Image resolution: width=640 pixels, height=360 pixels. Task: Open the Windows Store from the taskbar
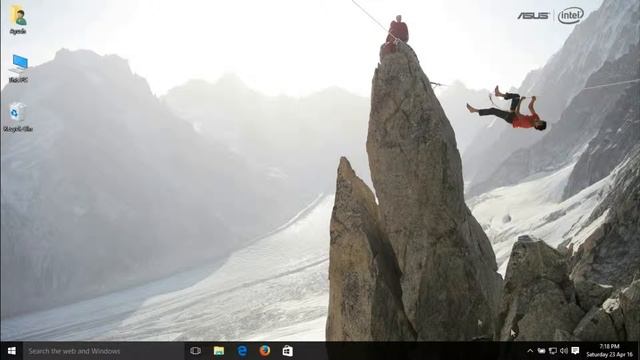[288, 351]
